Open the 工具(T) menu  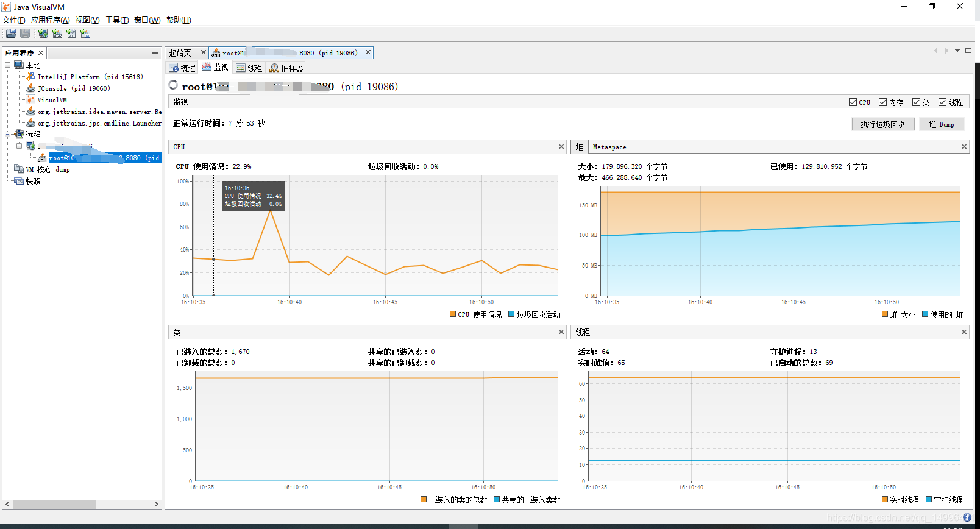(117, 20)
